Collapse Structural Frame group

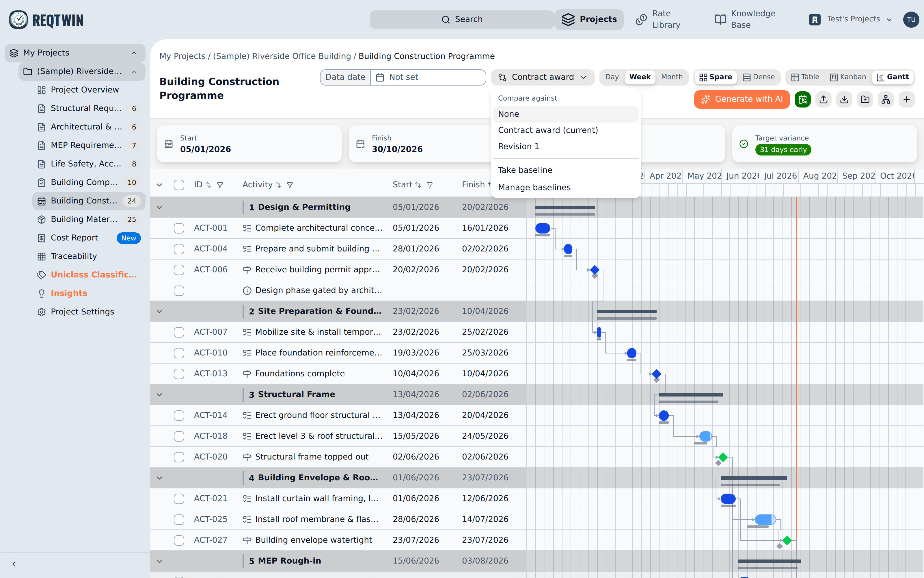pos(160,394)
